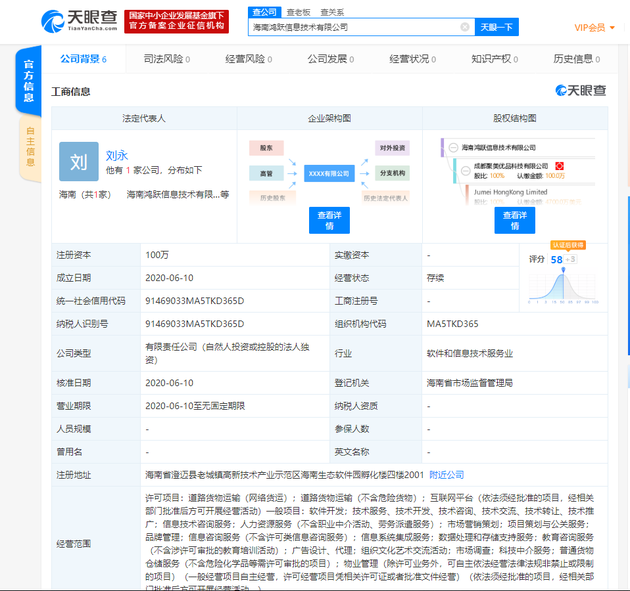Click the 存续 business status value
Screen dimensions: 630x591
click(435, 278)
